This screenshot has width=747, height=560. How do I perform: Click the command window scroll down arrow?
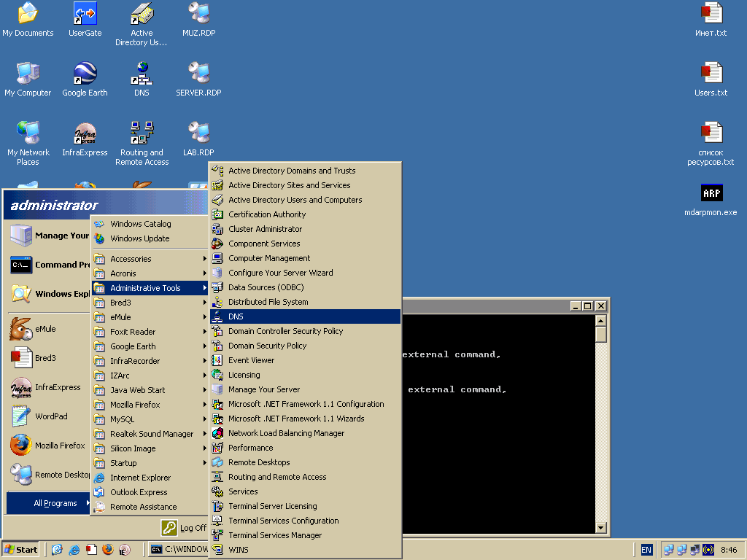pos(601,528)
